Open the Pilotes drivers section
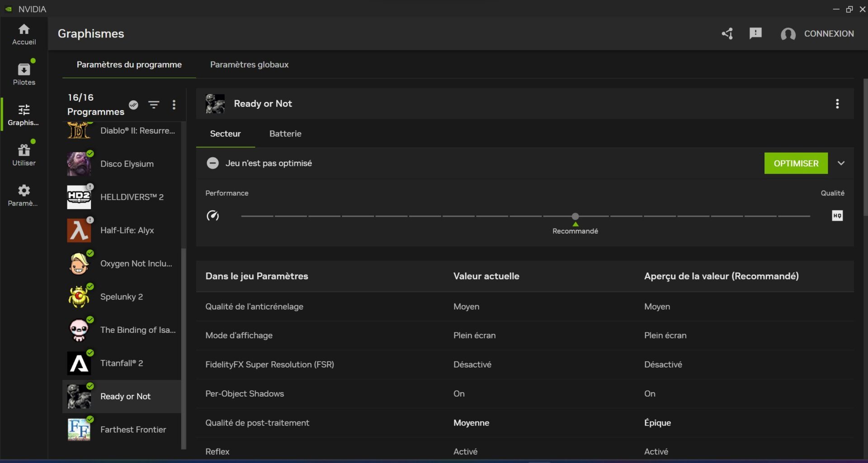 24,74
